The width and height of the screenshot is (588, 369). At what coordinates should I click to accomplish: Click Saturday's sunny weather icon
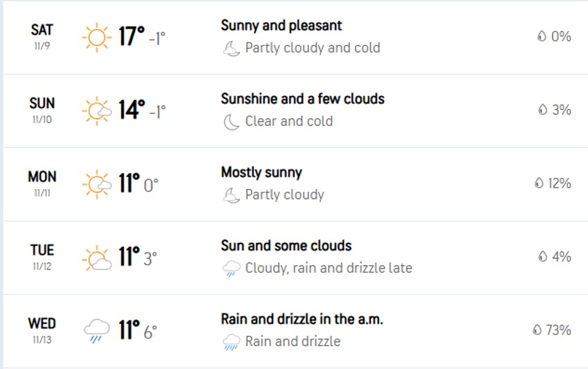[96, 37]
